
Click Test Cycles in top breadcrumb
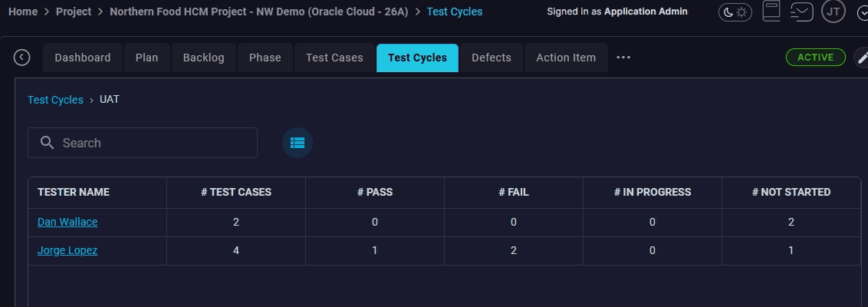[455, 12]
